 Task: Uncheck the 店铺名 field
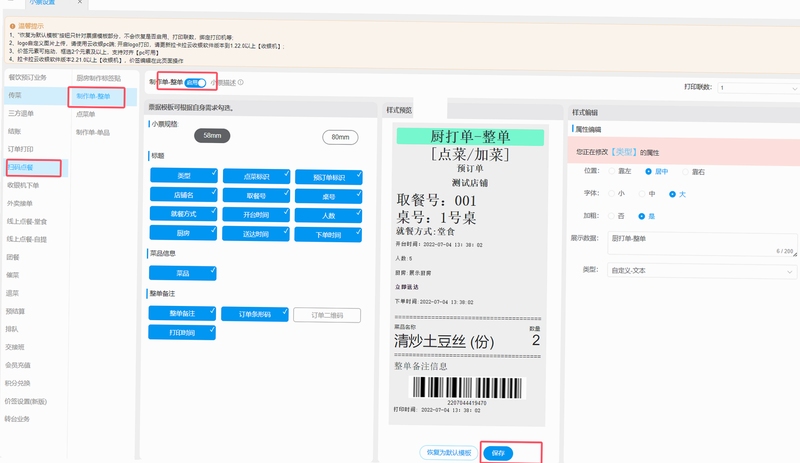click(184, 195)
